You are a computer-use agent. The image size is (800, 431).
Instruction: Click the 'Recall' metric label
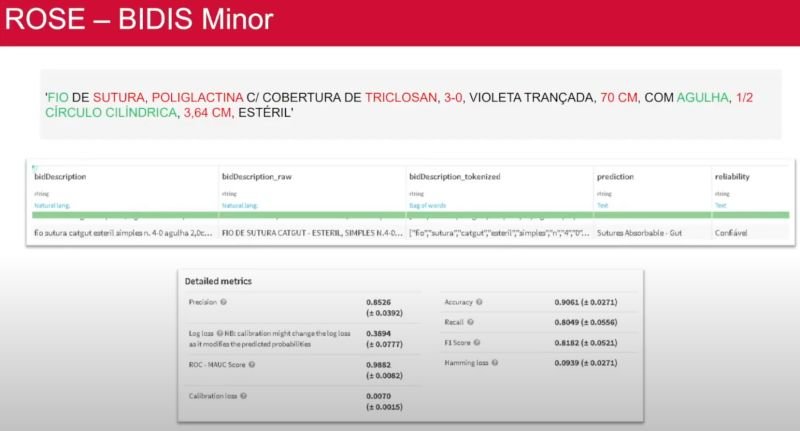(x=454, y=322)
